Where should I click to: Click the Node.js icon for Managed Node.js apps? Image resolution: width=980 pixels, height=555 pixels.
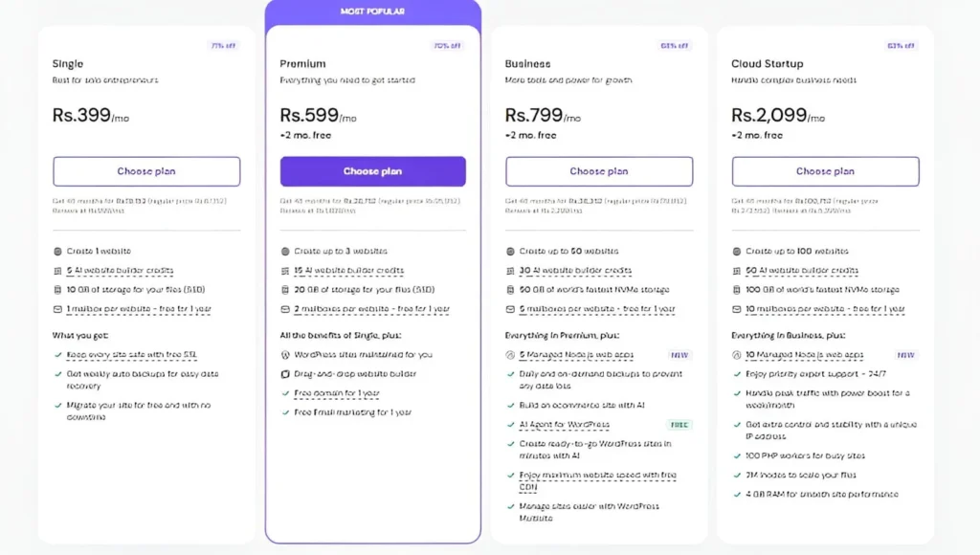click(510, 354)
